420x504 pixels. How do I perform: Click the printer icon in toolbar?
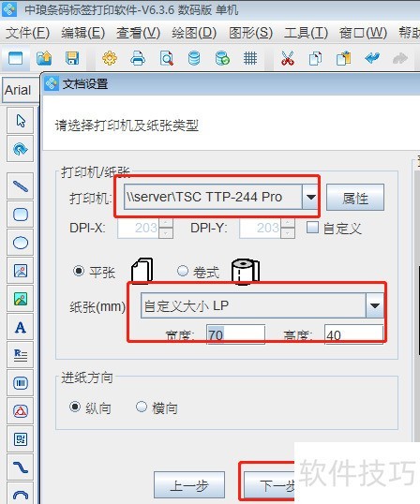[138, 58]
